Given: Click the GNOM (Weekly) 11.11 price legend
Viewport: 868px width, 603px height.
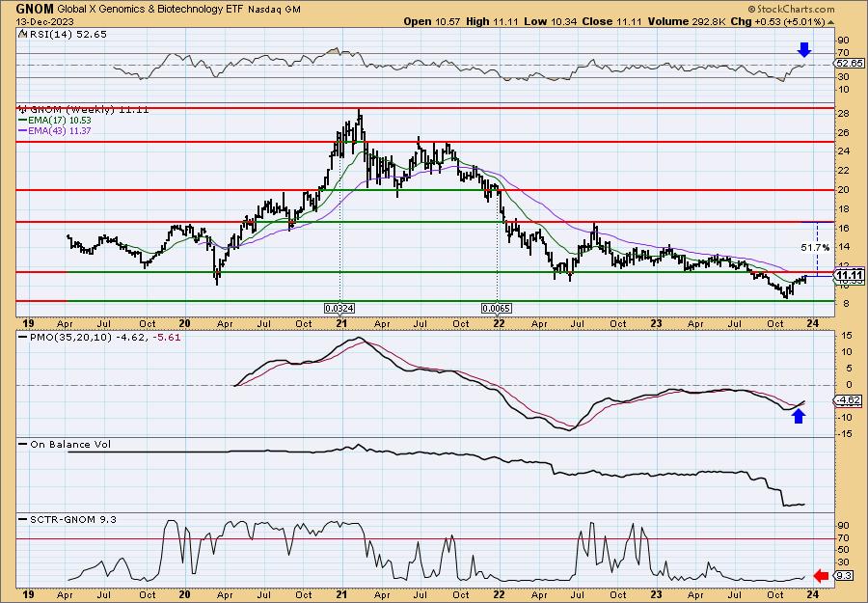Looking at the screenshot, I should click(x=84, y=110).
